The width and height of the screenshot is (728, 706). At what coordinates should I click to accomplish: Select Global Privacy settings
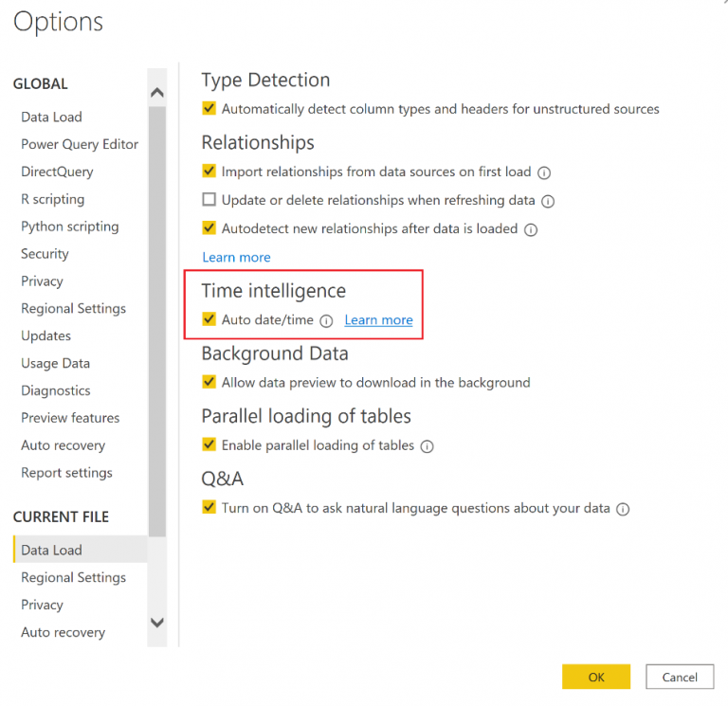pyautogui.click(x=42, y=281)
